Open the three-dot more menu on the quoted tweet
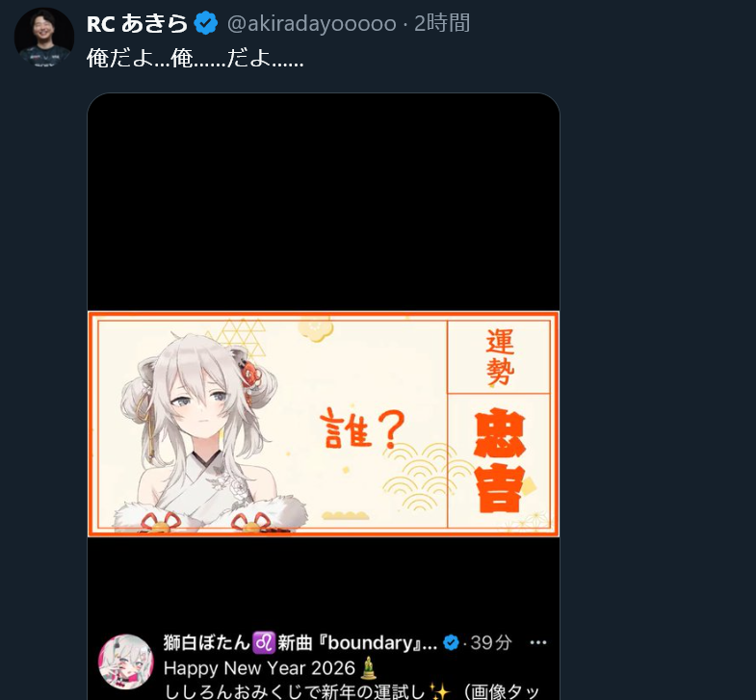This screenshot has height=700, width=756. point(538,642)
